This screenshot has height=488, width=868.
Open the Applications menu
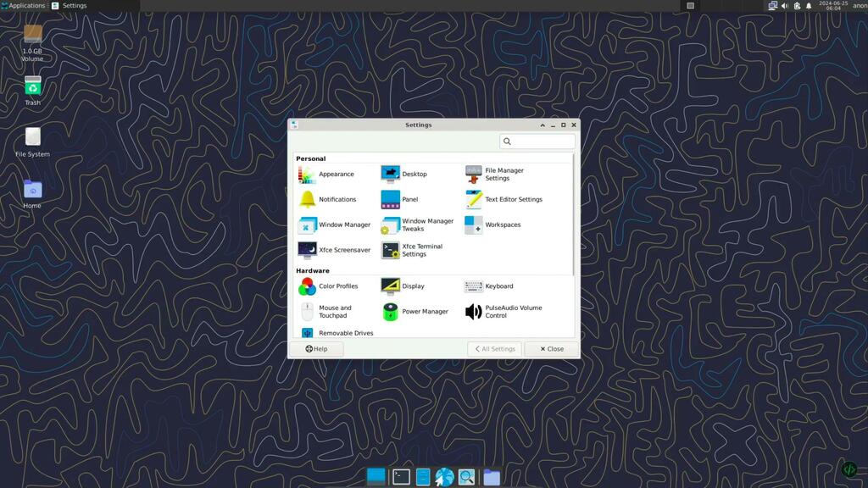(23, 6)
